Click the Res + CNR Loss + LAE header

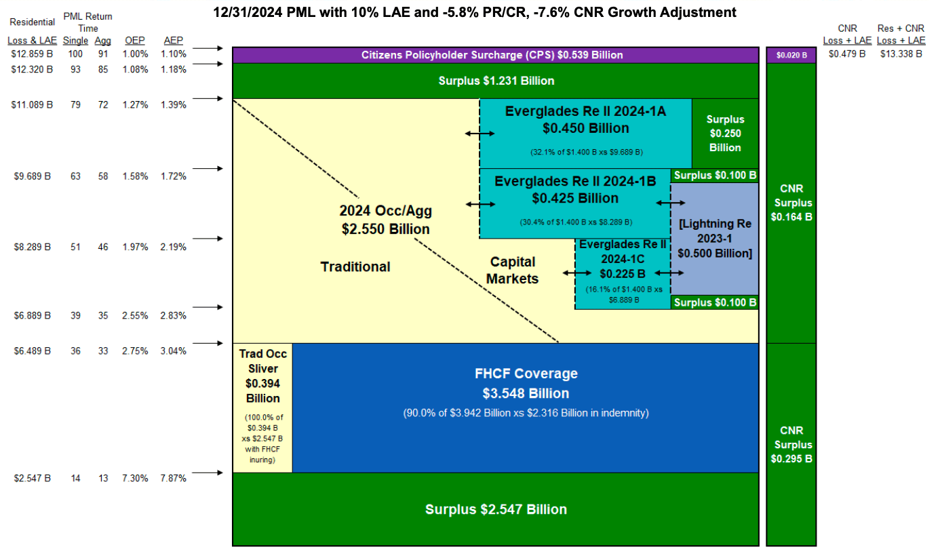[901, 35]
